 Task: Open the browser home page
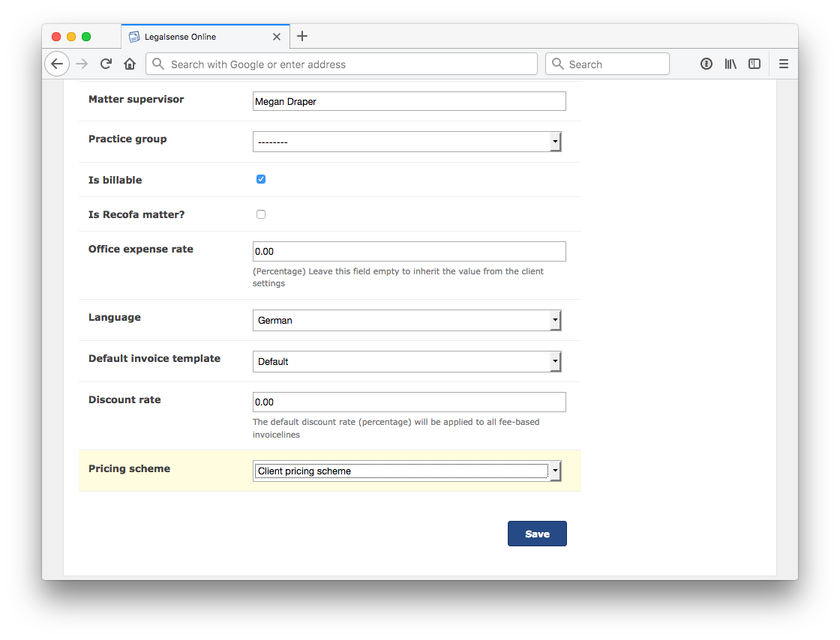[130, 64]
